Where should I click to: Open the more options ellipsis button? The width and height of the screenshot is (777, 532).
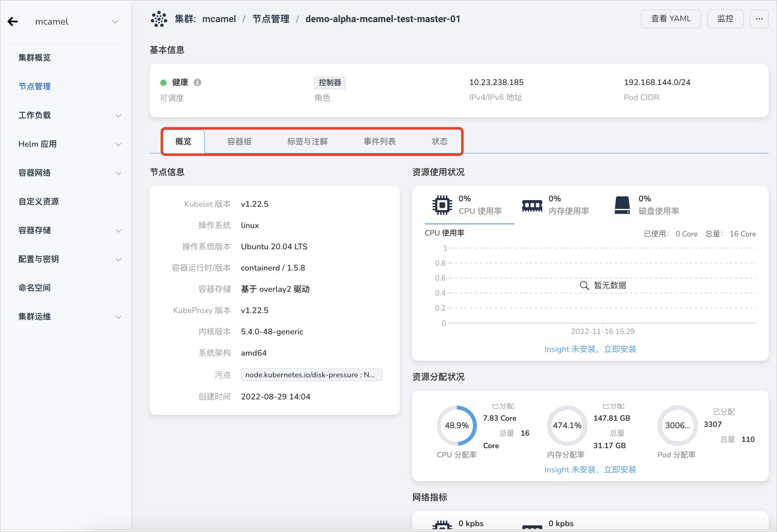(x=759, y=19)
